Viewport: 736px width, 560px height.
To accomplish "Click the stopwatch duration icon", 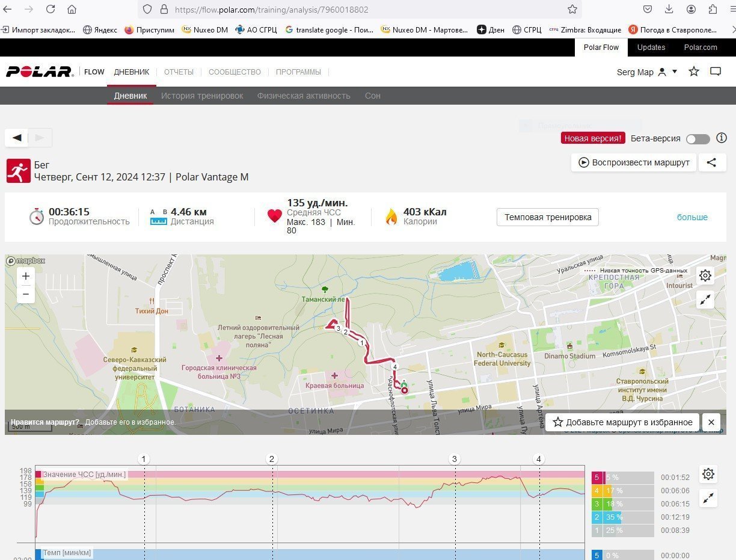I will click(37, 217).
